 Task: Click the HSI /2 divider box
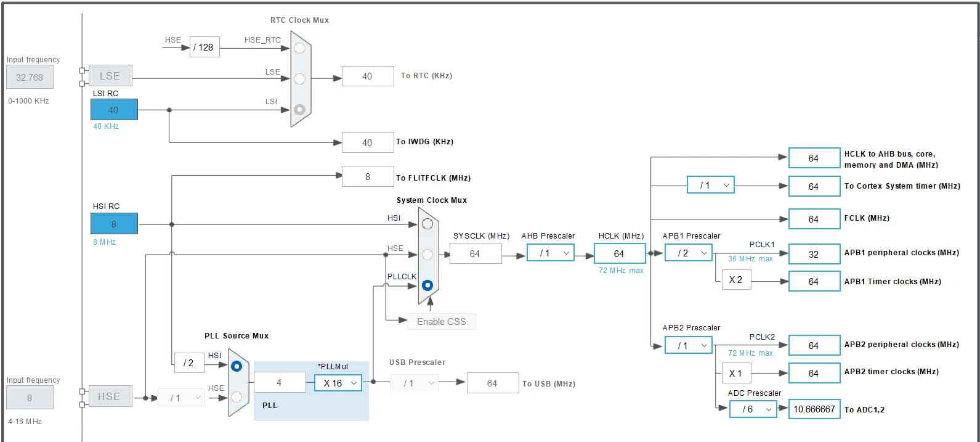[189, 362]
